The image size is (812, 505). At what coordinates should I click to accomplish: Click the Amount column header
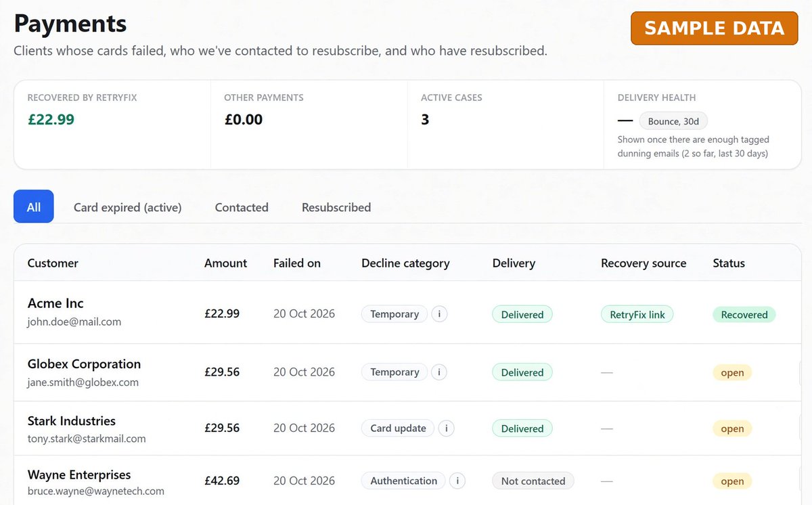(x=225, y=263)
